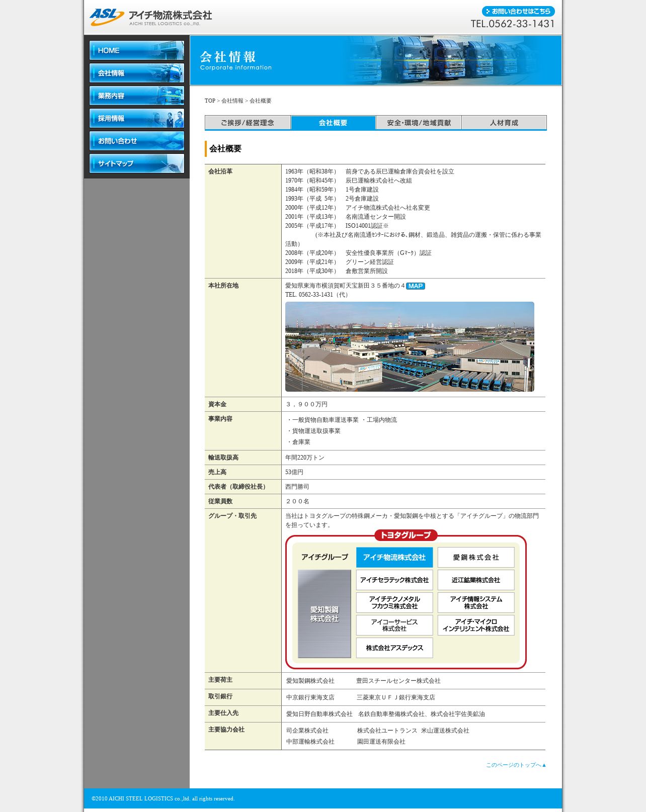Select the 会社概要 tab
Viewport: 646px width, 812px height.
[x=333, y=123]
